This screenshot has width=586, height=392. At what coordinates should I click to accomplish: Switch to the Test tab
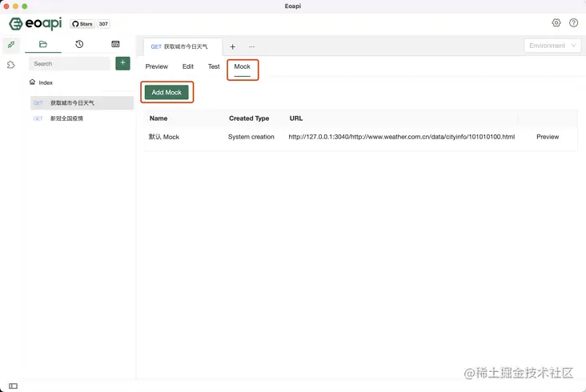(214, 66)
